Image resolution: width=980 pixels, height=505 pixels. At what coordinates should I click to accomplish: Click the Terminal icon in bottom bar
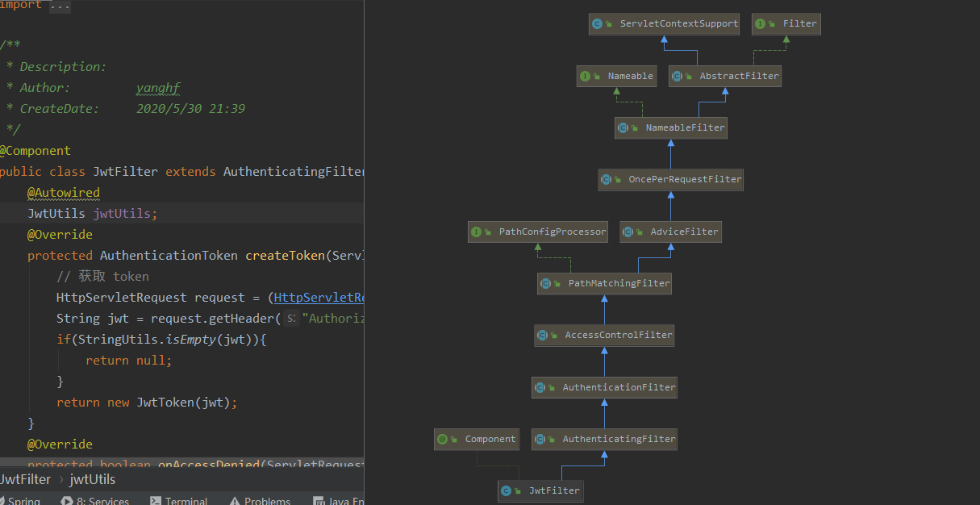pyautogui.click(x=156, y=501)
